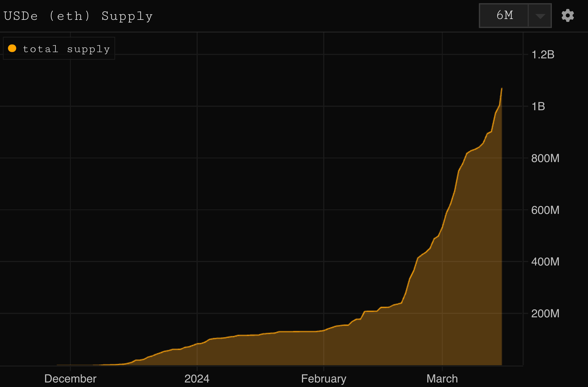This screenshot has width=588, height=387.
Task: Click the 400M y-axis label
Action: point(545,261)
